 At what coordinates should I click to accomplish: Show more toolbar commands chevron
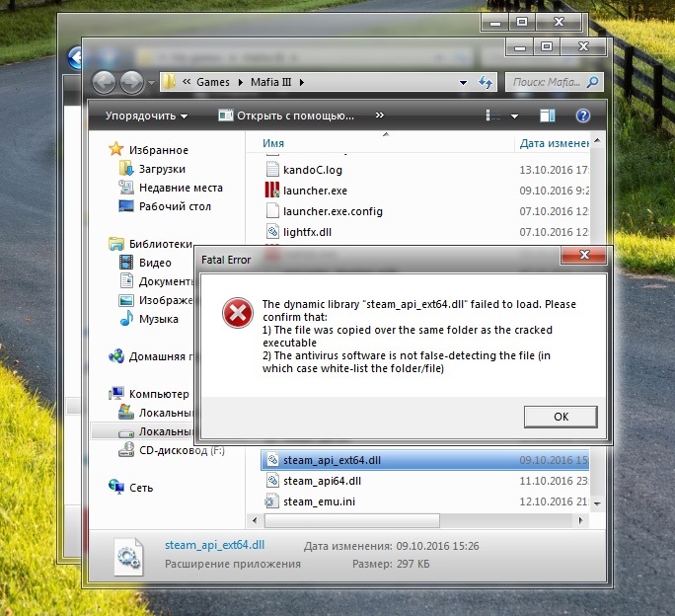pyautogui.click(x=379, y=115)
